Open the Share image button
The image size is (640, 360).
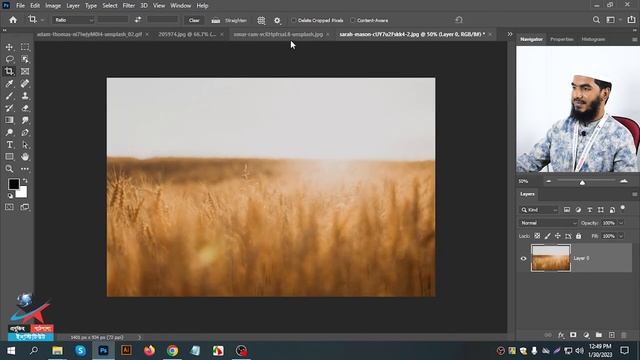[x=631, y=20]
